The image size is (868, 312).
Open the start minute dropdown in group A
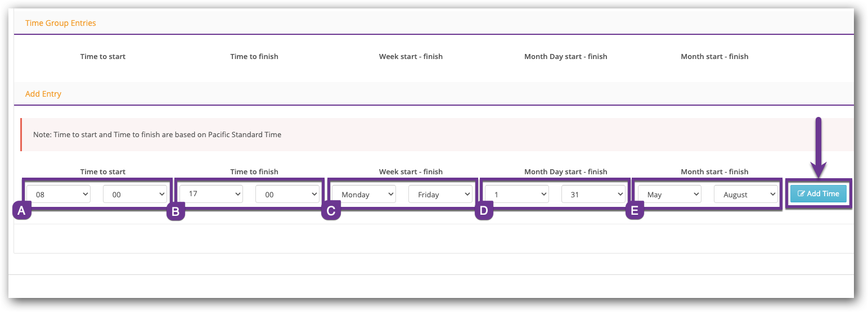pos(134,195)
